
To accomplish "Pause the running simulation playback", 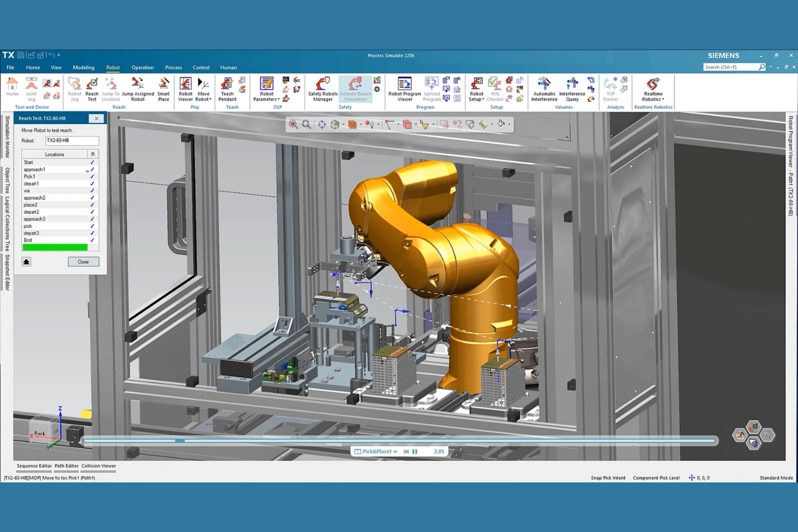I will click(415, 451).
